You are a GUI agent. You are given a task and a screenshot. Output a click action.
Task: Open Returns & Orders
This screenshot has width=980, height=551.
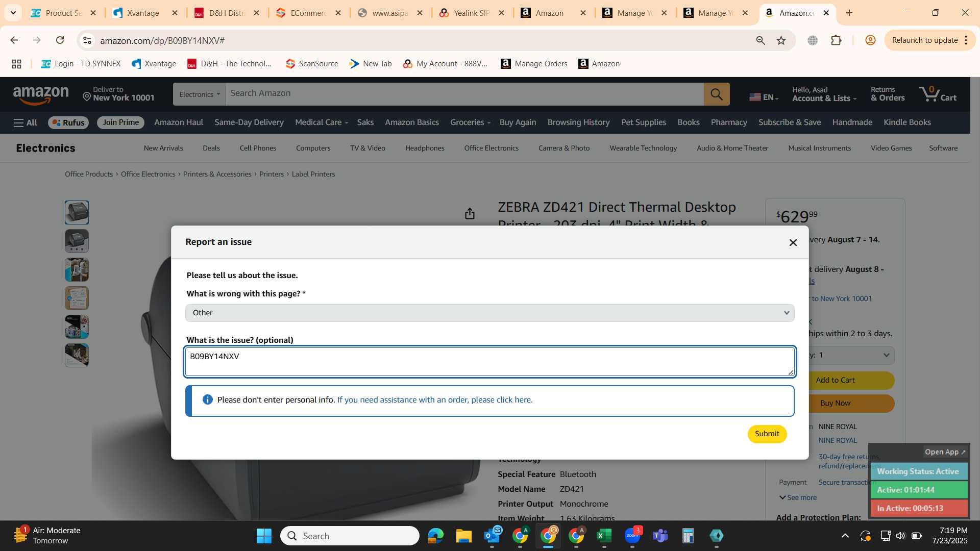click(x=887, y=94)
